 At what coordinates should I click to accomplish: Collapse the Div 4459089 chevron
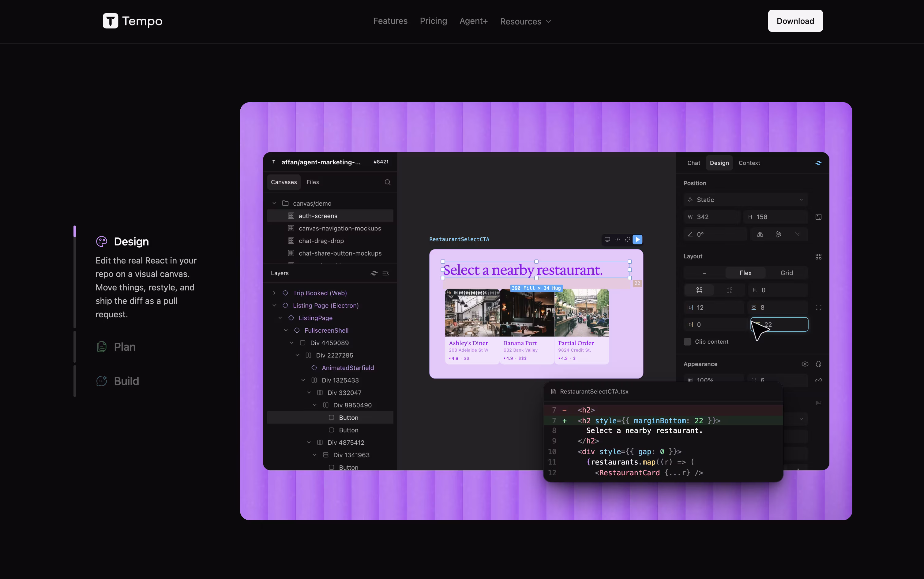(x=291, y=343)
